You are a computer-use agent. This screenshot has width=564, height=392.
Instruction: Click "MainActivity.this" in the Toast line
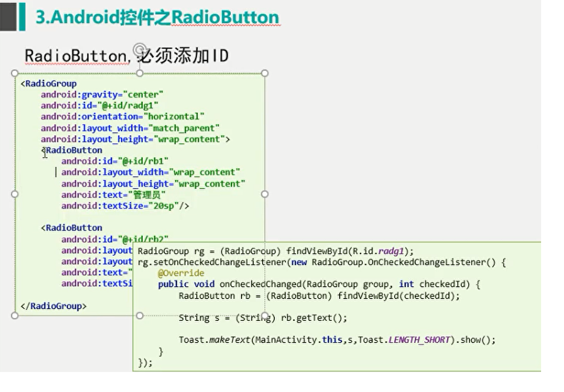298,340
